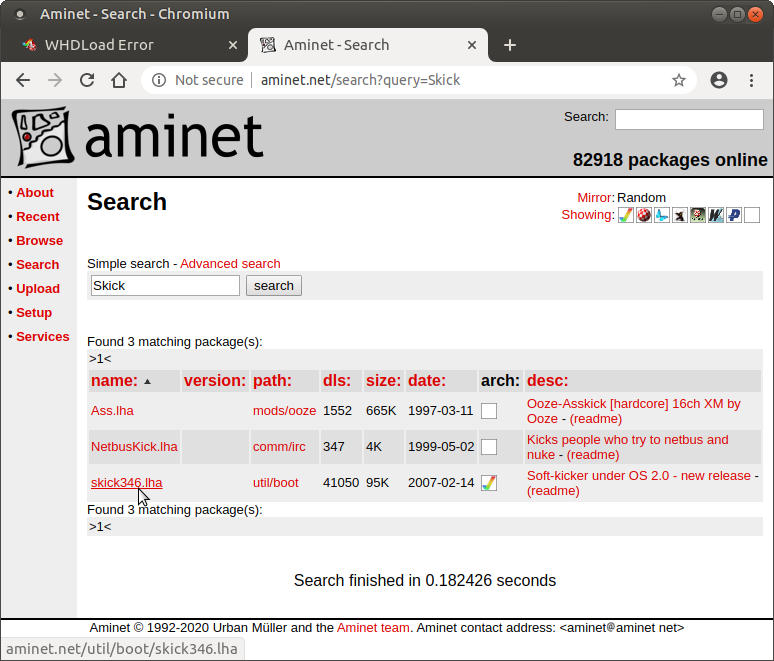
Task: Open the Chromium three-dot menu
Action: click(751, 80)
